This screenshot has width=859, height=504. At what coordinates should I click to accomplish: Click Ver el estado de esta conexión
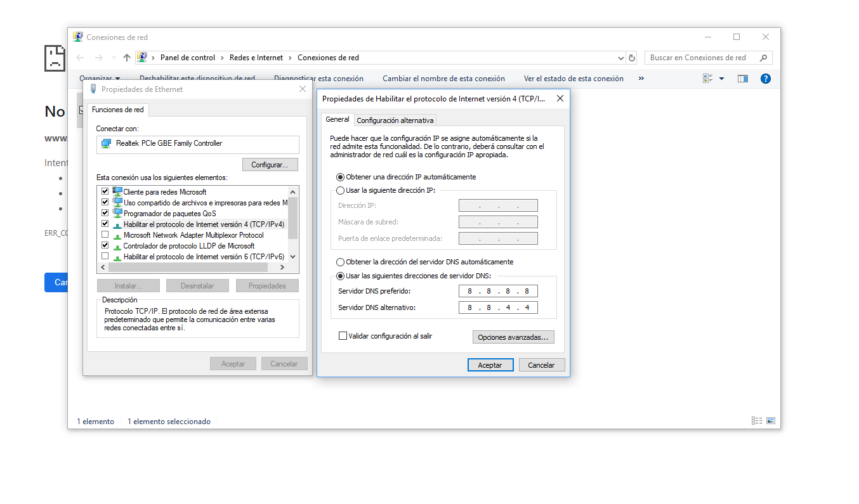[x=574, y=79]
